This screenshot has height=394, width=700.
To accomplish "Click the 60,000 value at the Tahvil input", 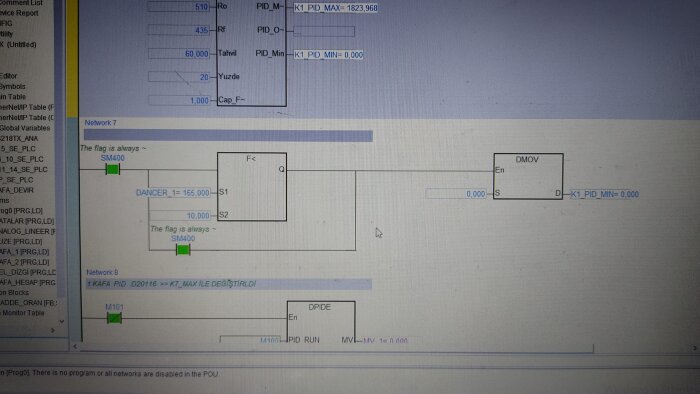I will tap(179, 54).
